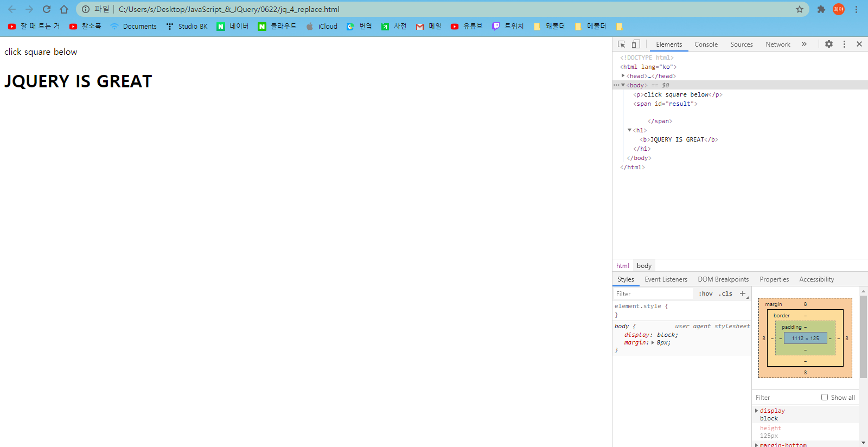Open the Studio BK bookmark
This screenshot has width=868, height=447.
pyautogui.click(x=187, y=26)
